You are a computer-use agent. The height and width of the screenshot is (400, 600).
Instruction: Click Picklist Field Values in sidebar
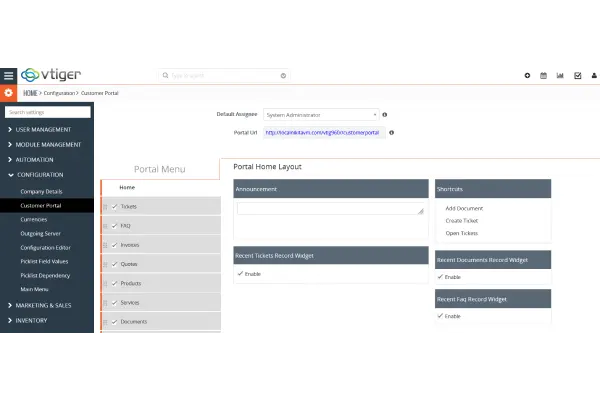click(x=45, y=260)
